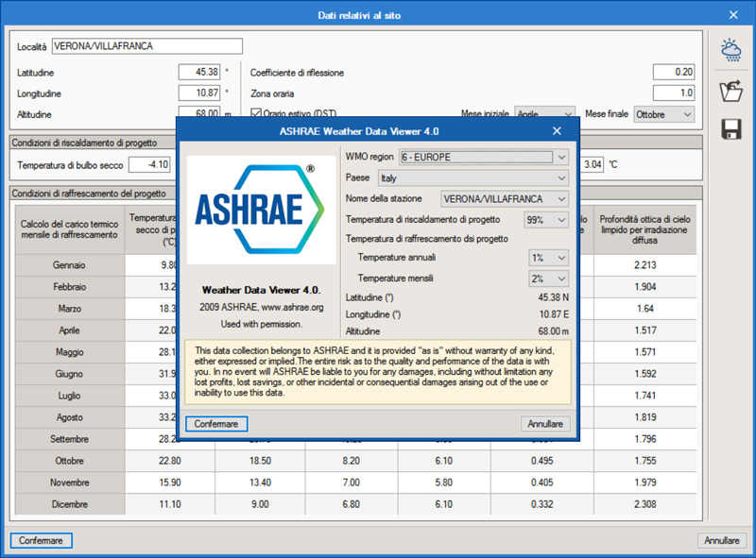Open Temperature annuali 1% dropdown
The height and width of the screenshot is (558, 756).
click(548, 258)
